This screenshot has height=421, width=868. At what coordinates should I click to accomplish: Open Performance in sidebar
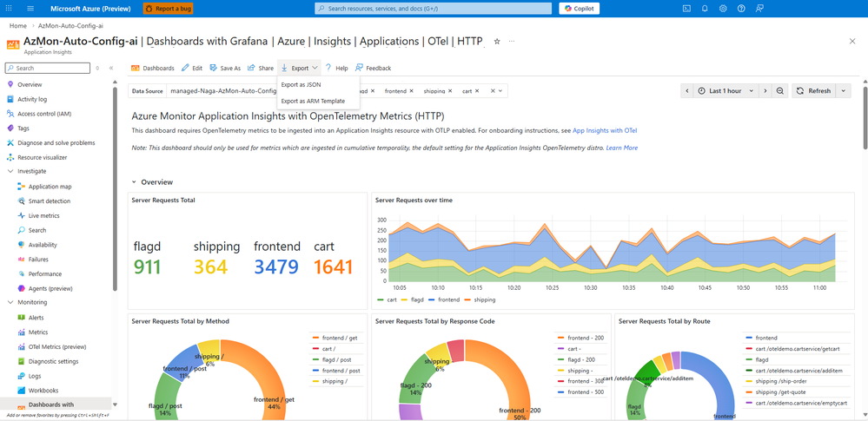pyautogui.click(x=45, y=273)
